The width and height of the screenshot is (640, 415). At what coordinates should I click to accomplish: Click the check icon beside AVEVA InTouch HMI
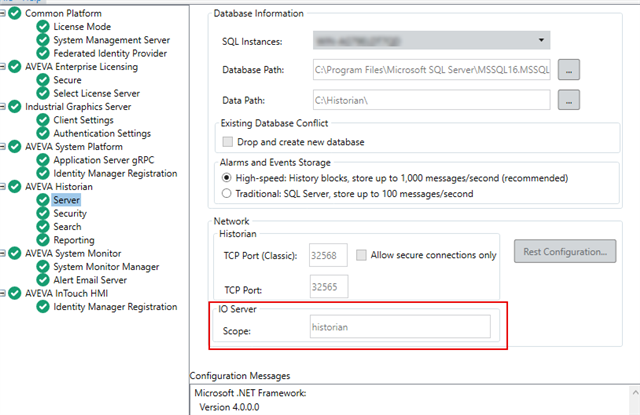[x=15, y=293]
